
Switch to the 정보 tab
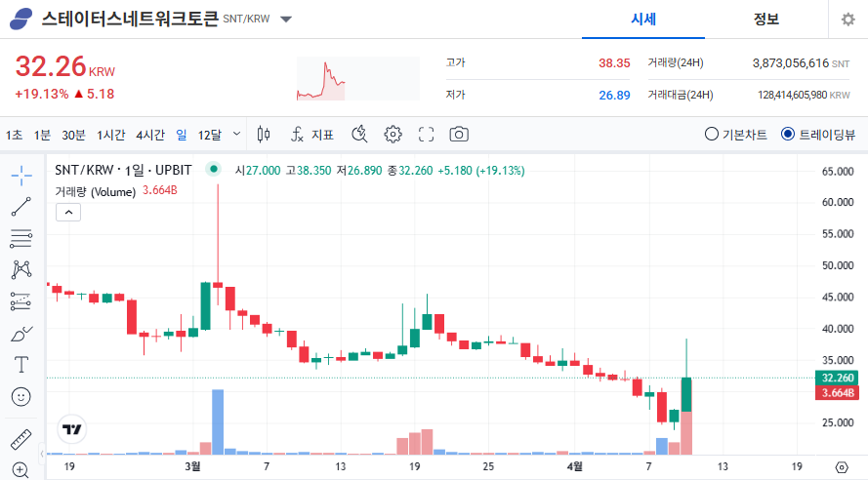pyautogui.click(x=766, y=20)
